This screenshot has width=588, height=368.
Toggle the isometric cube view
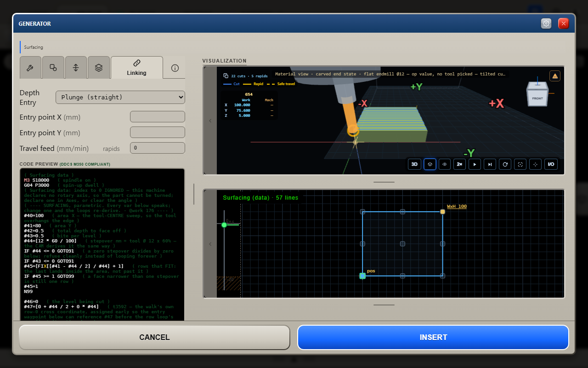430,164
